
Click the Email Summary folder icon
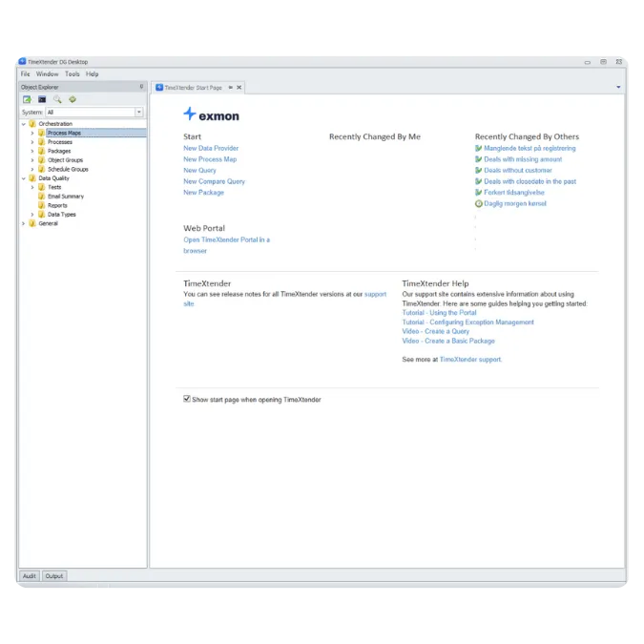[x=41, y=196]
